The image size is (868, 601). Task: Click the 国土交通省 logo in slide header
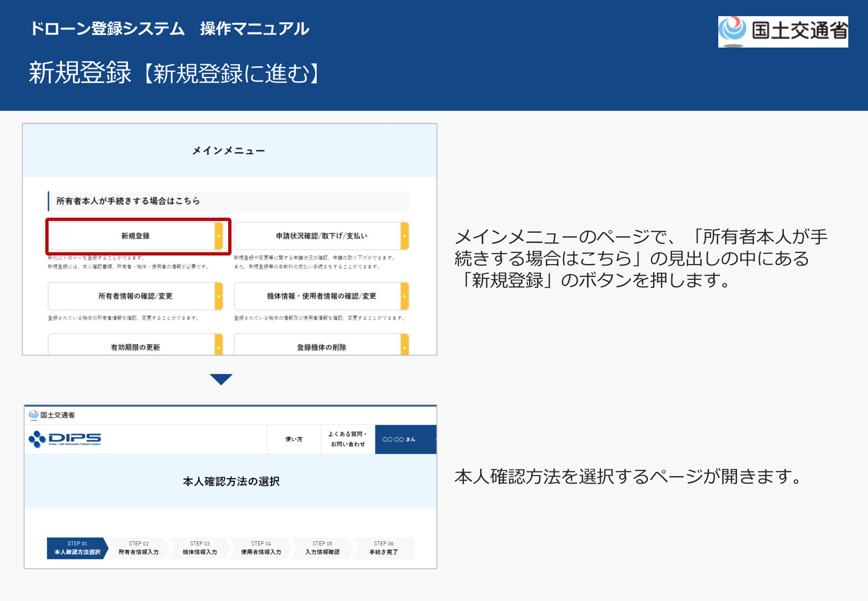click(x=783, y=31)
